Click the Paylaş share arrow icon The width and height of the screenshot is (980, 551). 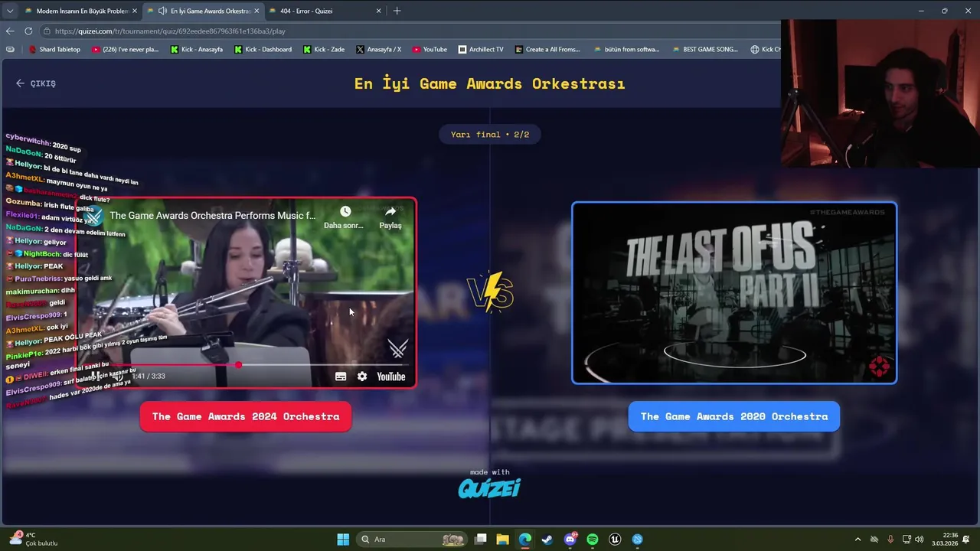[390, 211]
